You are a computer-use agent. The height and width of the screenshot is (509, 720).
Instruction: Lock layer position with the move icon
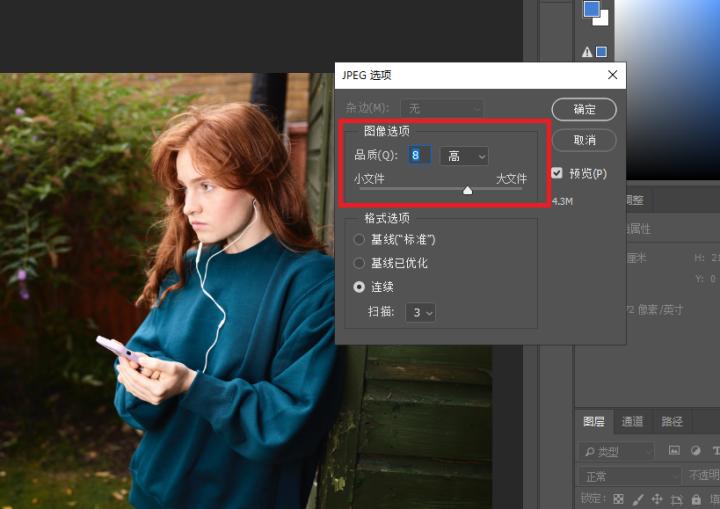(x=657, y=498)
